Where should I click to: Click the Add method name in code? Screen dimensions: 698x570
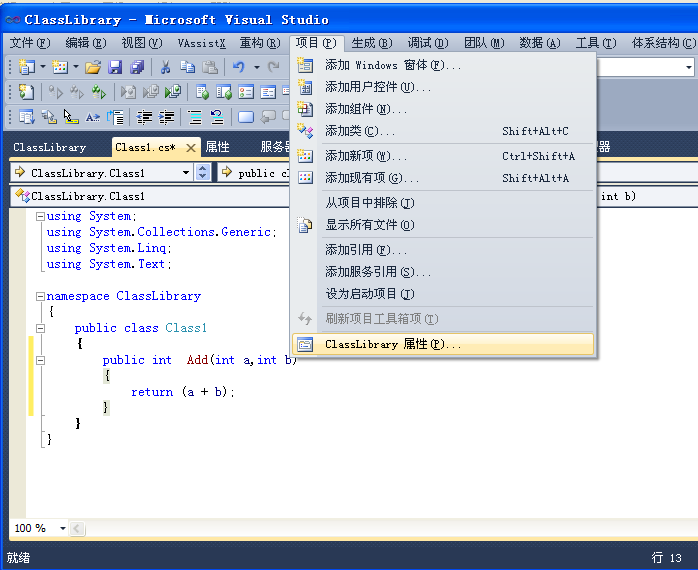pos(197,360)
